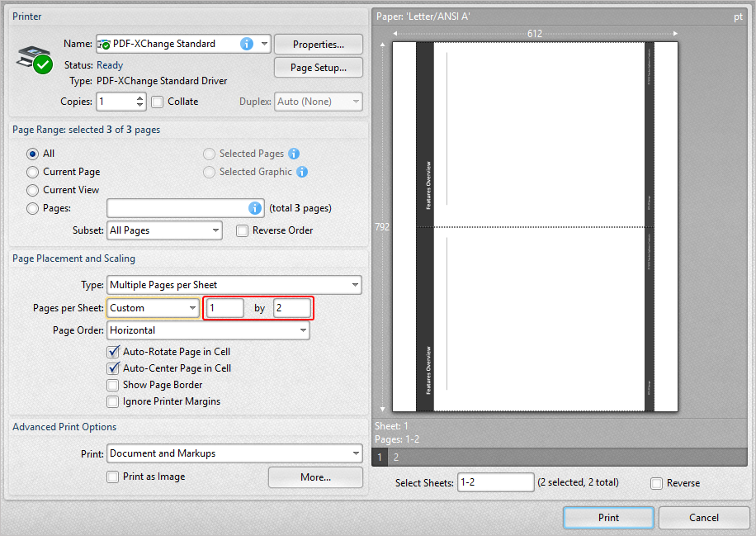The height and width of the screenshot is (536, 756).
Task: Click the down arrow on the preview scrollbar
Action: coord(381,407)
